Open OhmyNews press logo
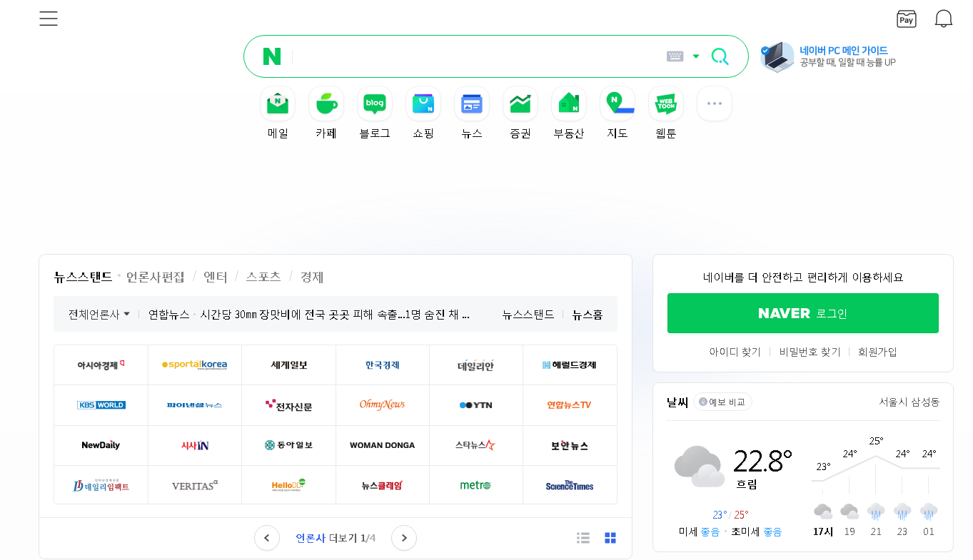973x560 pixels. (x=383, y=404)
